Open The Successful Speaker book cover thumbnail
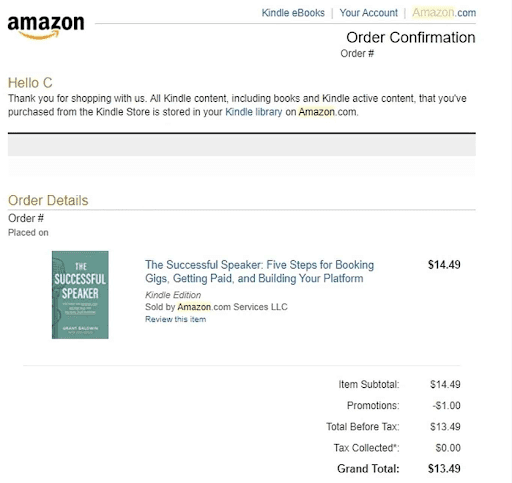Viewport: 512px width, 483px height. pyautogui.click(x=80, y=295)
